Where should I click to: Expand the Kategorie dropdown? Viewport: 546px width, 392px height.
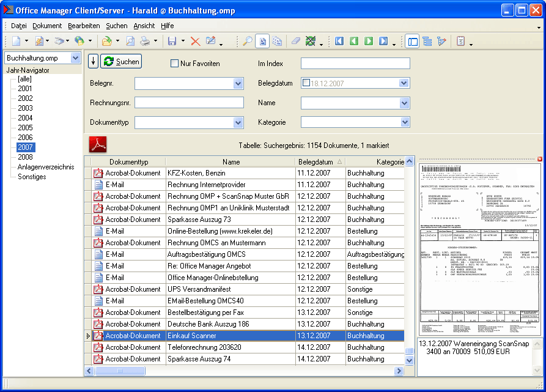pos(405,122)
